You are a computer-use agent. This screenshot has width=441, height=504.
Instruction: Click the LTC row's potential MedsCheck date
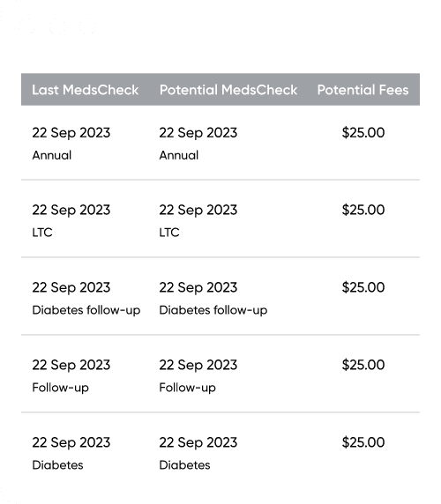click(x=198, y=211)
